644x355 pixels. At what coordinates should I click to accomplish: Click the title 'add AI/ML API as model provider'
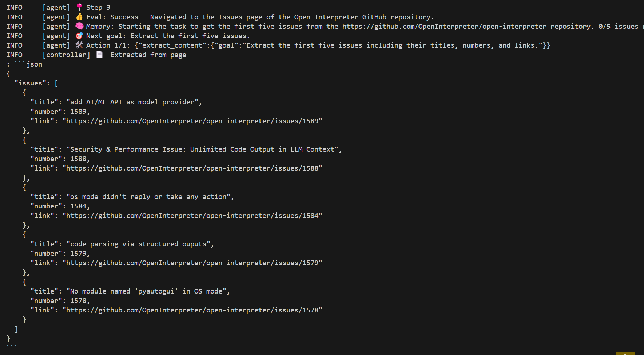point(134,102)
